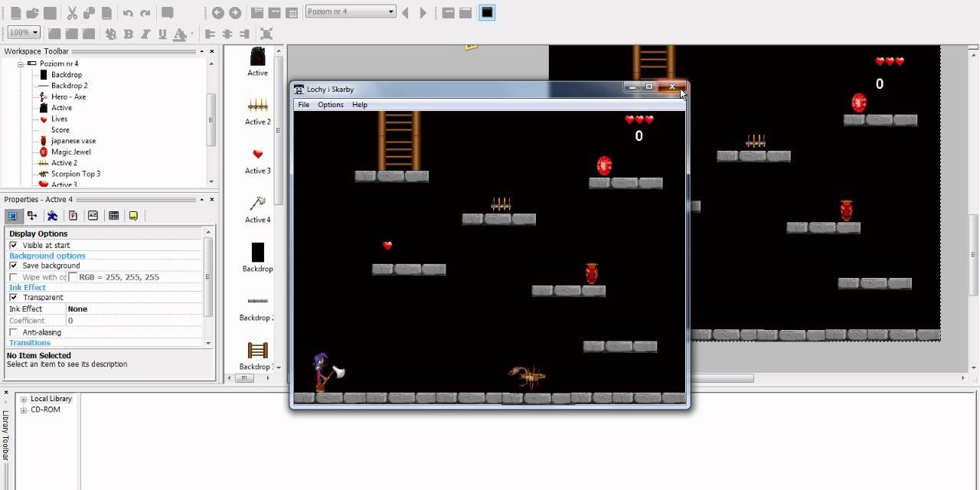Toggle Bold text formatting
980x490 pixels.
pyautogui.click(x=128, y=34)
